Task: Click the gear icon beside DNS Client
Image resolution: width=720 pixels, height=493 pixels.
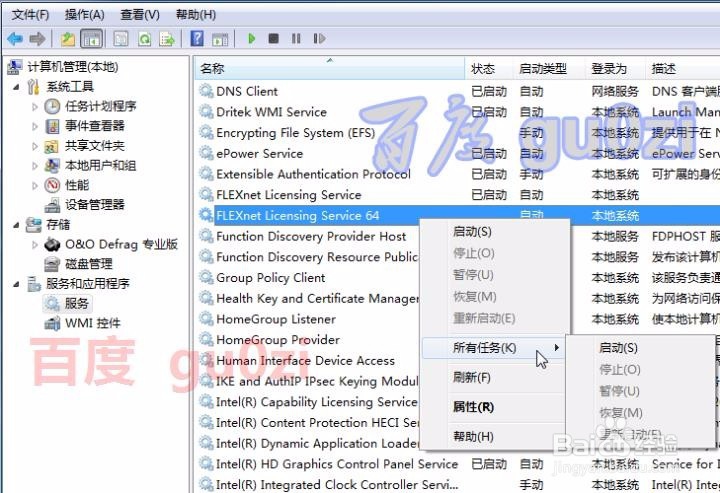Action: click(206, 91)
